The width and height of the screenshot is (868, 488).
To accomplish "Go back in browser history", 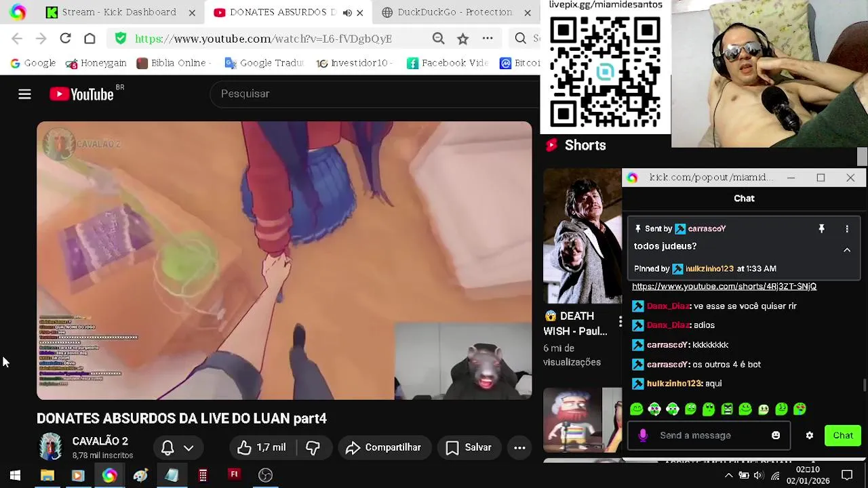I will pyautogui.click(x=17, y=39).
